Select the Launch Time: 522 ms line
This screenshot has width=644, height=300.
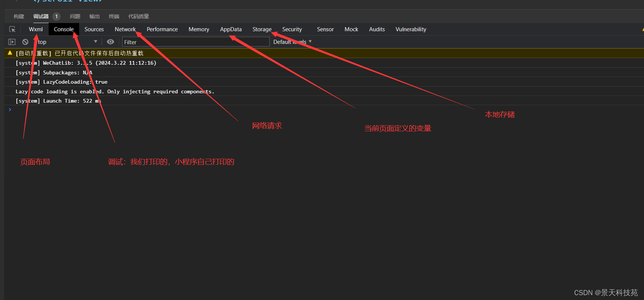[x=324, y=101]
